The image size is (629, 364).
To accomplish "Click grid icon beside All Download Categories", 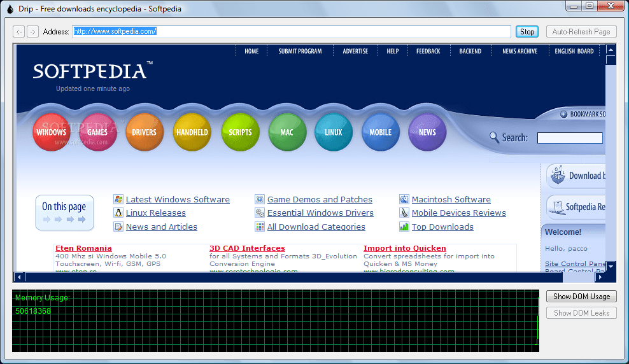I will tap(260, 227).
